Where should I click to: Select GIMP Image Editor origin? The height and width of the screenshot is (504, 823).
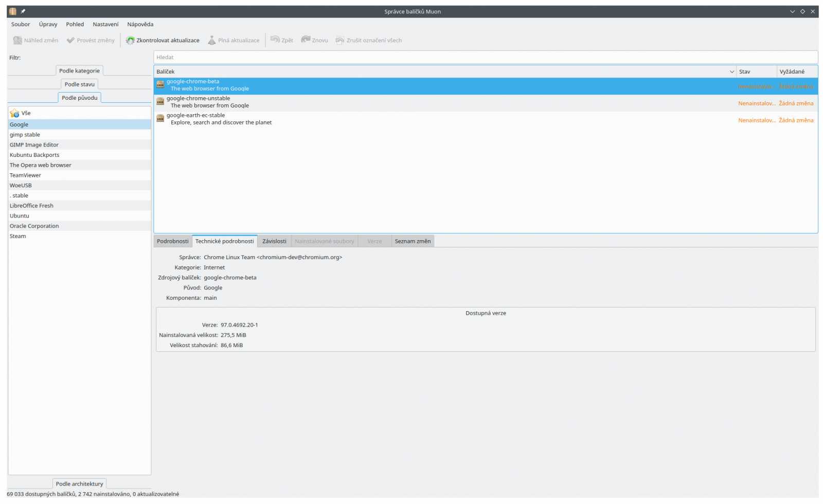coord(80,145)
